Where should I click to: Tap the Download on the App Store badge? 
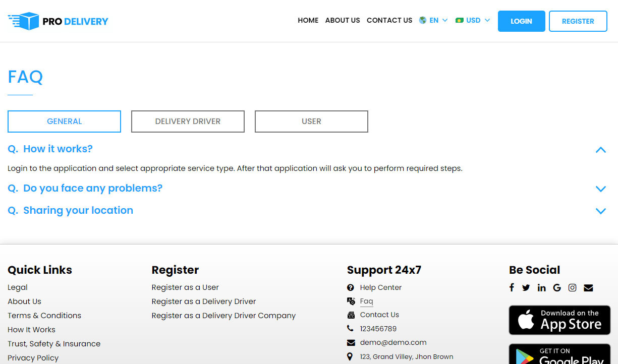[x=559, y=320]
